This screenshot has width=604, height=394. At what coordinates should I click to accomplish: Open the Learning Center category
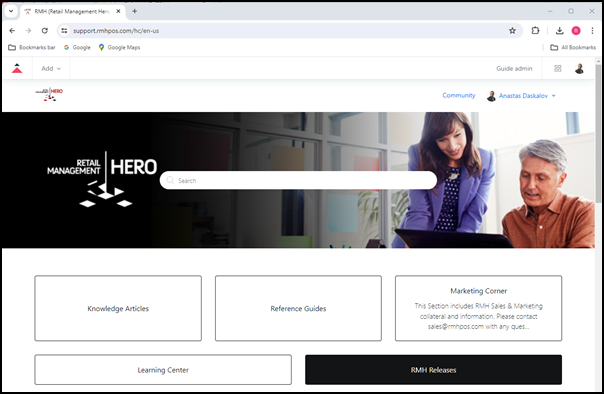[x=163, y=370]
